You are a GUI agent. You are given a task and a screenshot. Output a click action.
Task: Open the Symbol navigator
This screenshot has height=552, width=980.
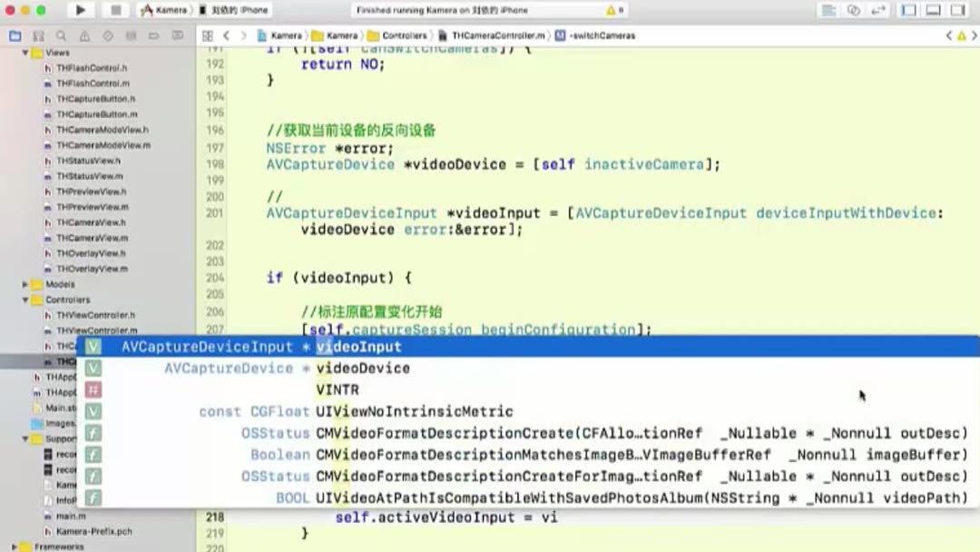[x=38, y=35]
